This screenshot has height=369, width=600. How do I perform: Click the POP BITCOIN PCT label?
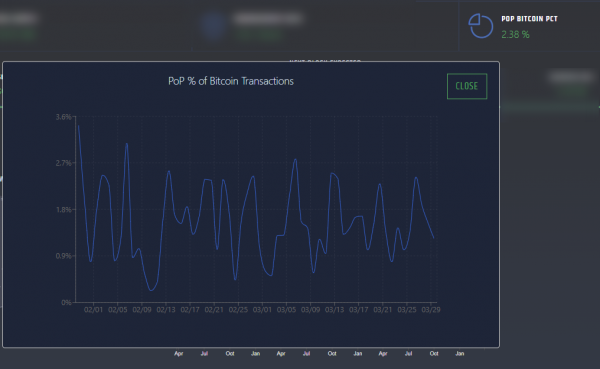(x=529, y=19)
